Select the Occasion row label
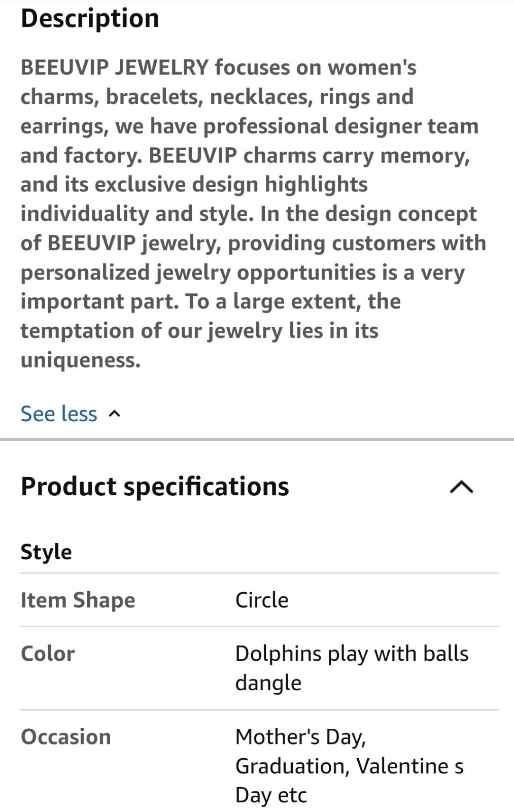 pos(66,737)
